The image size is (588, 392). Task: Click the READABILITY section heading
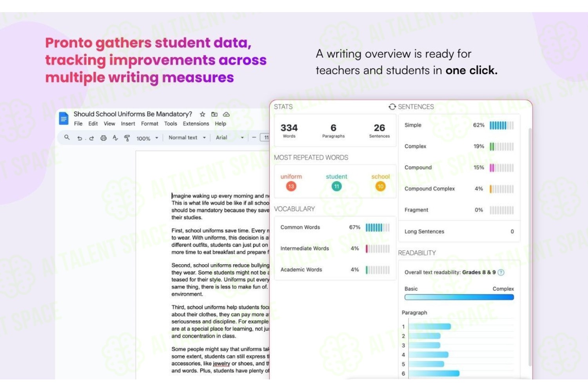417,253
